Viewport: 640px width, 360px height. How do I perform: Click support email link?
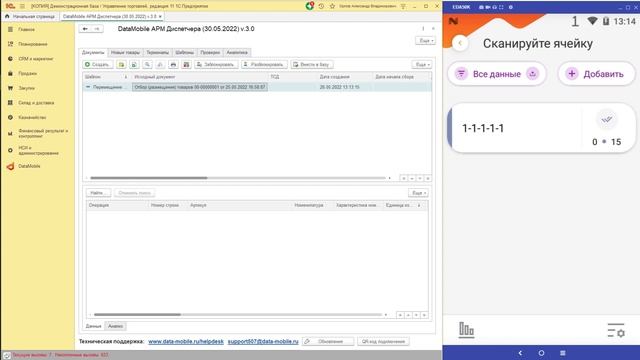point(263,341)
